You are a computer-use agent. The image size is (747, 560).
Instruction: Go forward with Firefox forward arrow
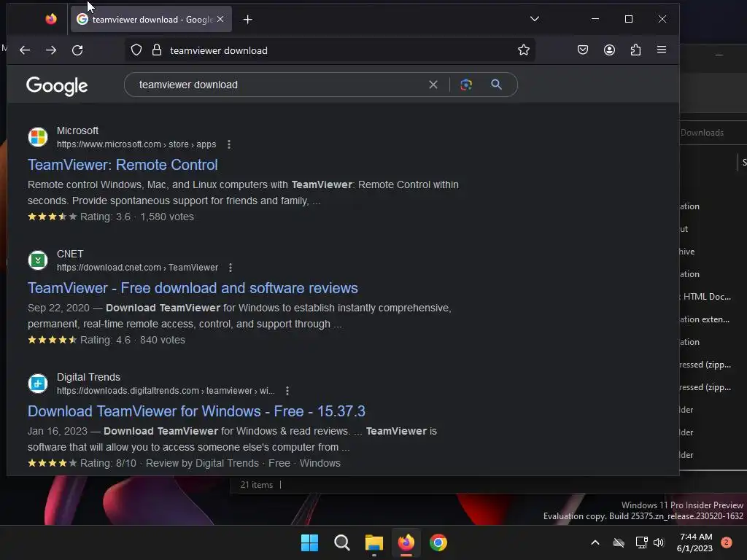click(51, 50)
